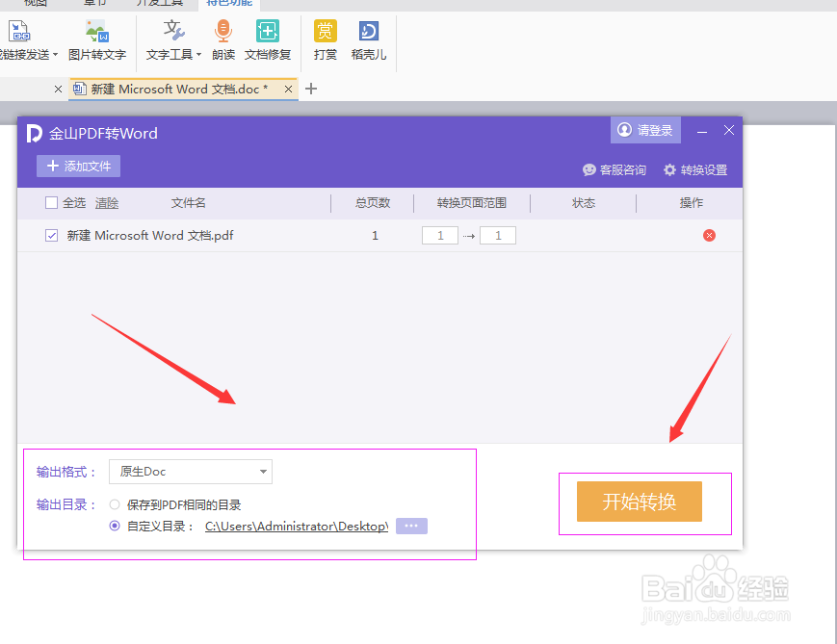Viewport: 837px width, 644px height.
Task: Open a new document tab with plus
Action: [311, 89]
